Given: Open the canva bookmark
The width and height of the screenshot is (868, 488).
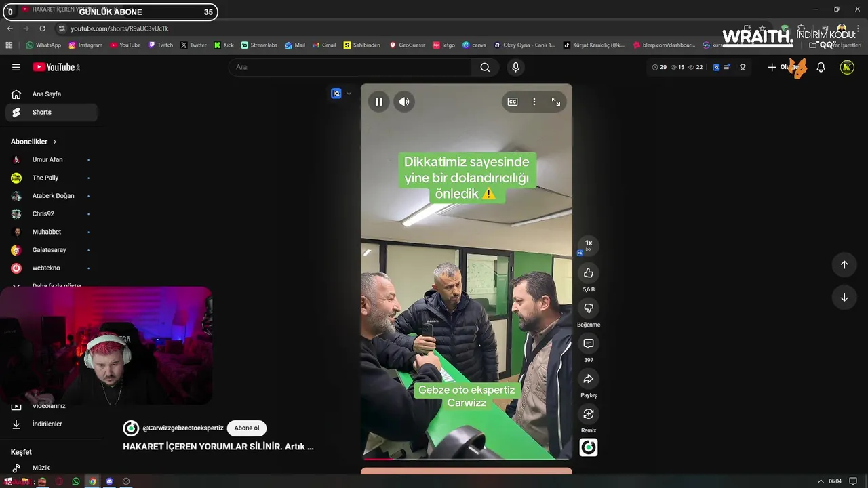Looking at the screenshot, I should coord(474,45).
